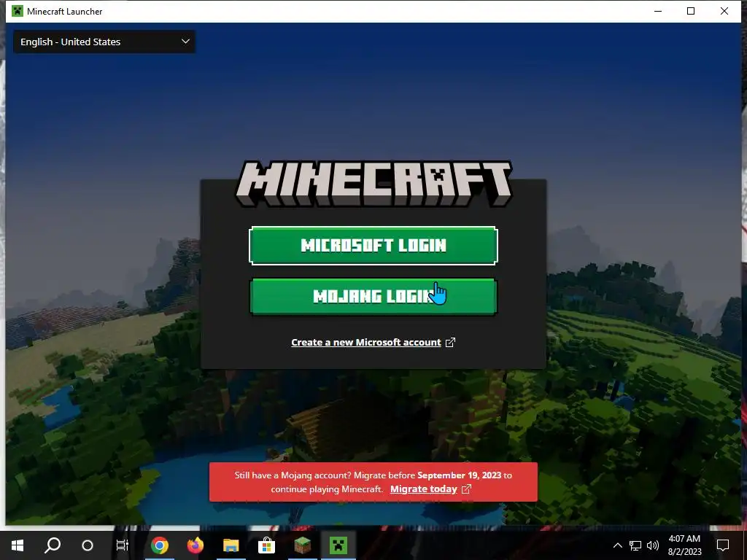Image resolution: width=747 pixels, height=560 pixels.
Task: Click the Minecraft grass block taskbar icon
Action: (x=303, y=545)
